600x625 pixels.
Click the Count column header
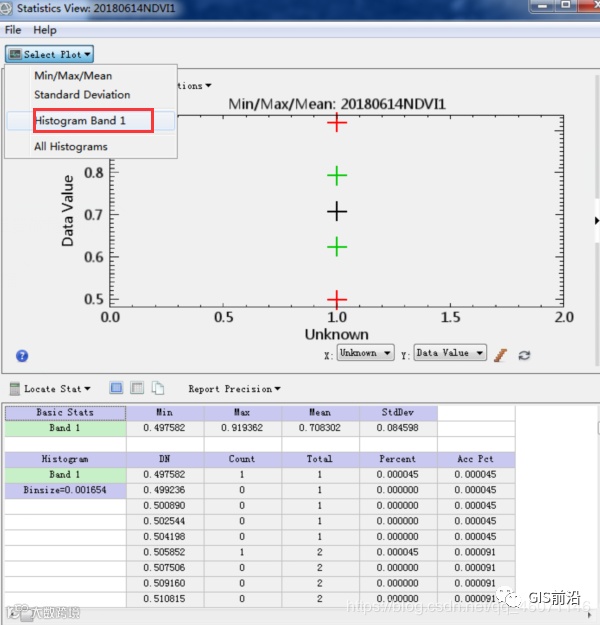coord(242,459)
